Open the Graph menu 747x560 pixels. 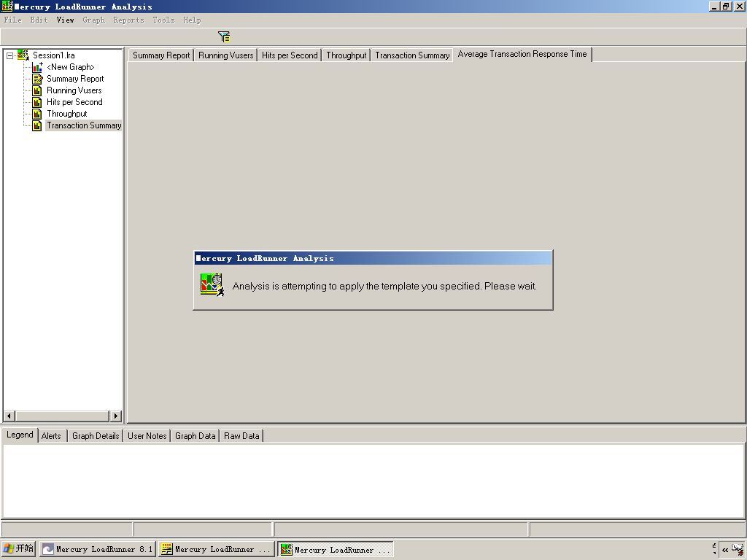[94, 20]
